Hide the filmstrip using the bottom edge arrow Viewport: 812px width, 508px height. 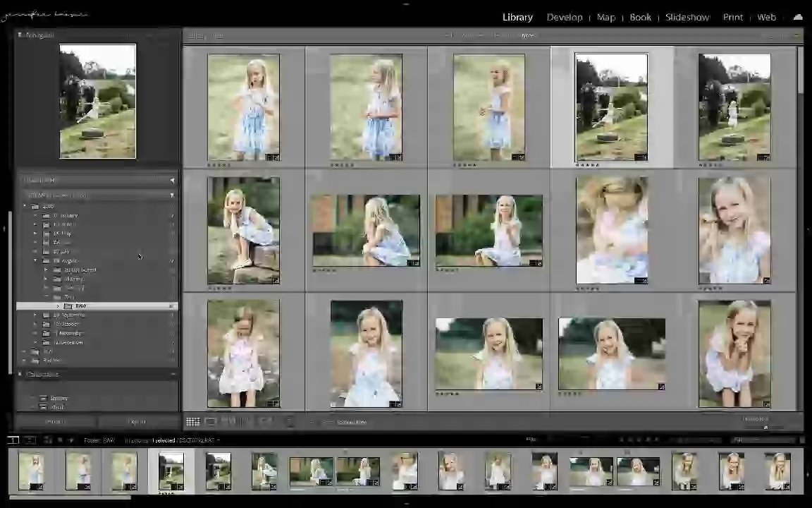[406, 504]
